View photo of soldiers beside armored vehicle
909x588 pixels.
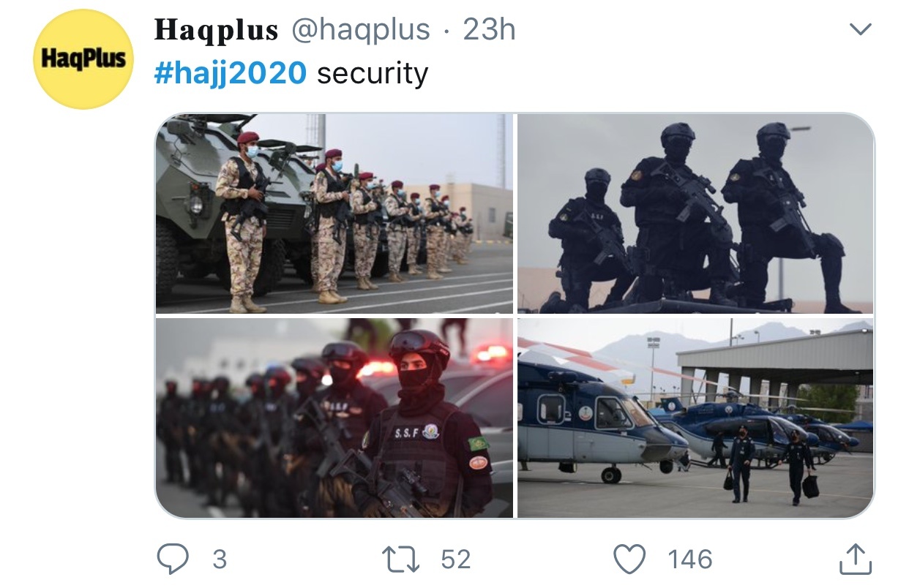[x=334, y=214]
